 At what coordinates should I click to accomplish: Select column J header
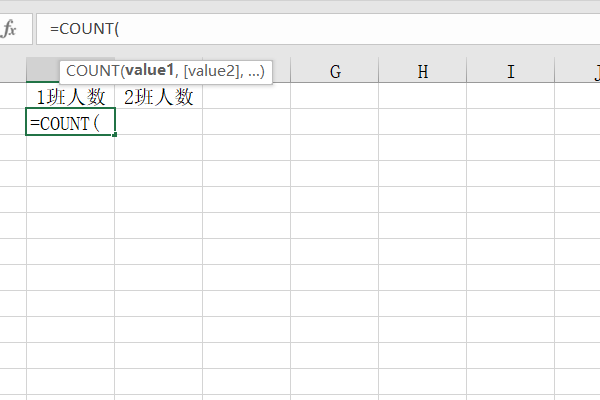(580, 71)
